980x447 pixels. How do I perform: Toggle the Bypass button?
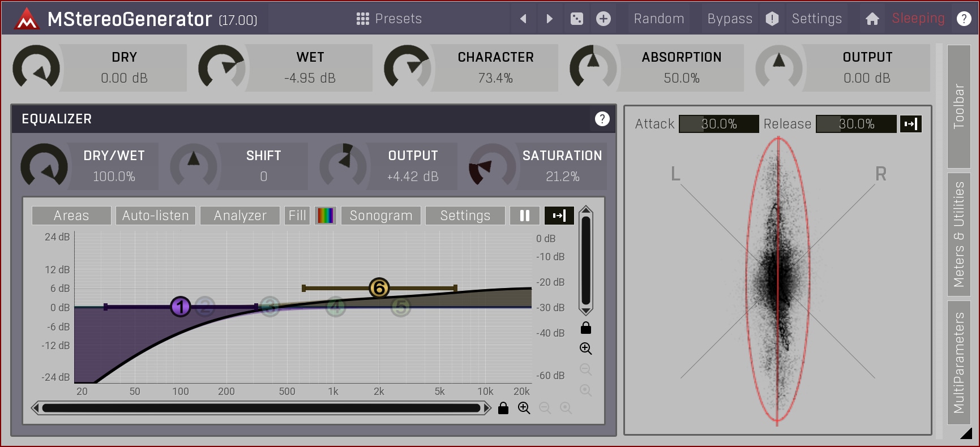(729, 19)
